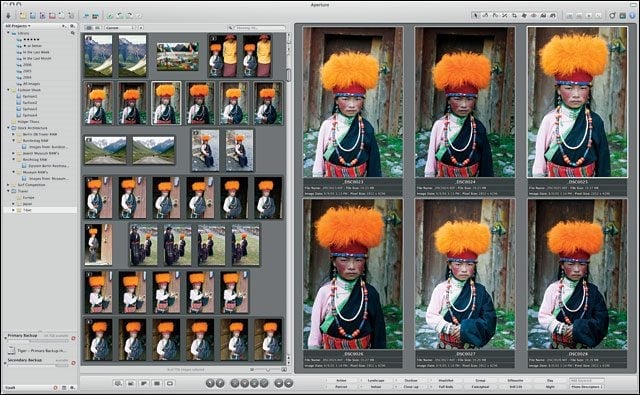The height and width of the screenshot is (395, 640).
Task: Switch browser to list view
Action: coord(97,28)
